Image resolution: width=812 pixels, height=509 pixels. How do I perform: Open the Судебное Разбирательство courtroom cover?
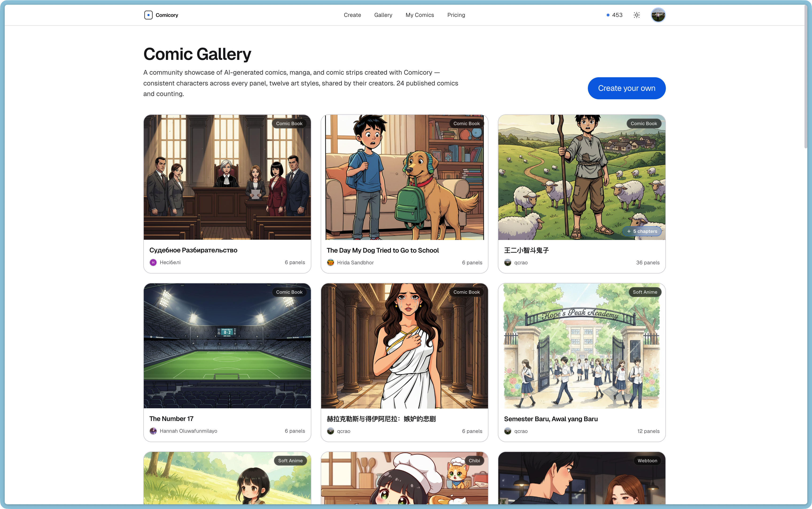[x=227, y=177]
